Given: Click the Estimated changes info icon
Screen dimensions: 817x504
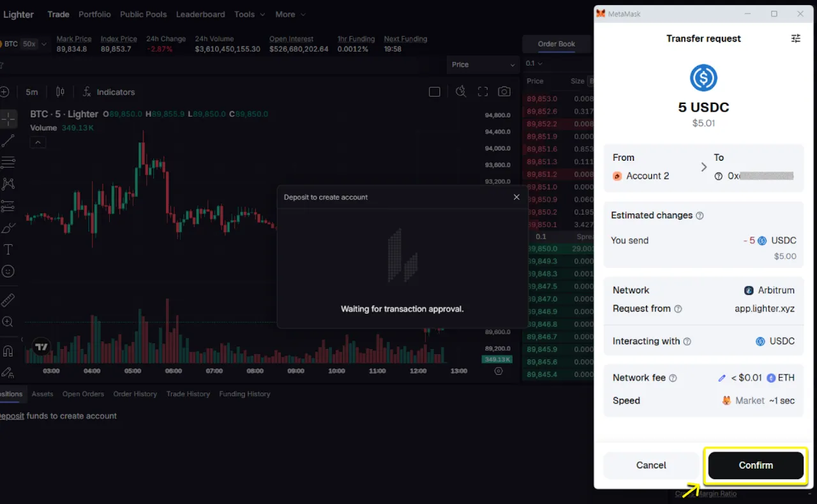Looking at the screenshot, I should [x=700, y=216].
